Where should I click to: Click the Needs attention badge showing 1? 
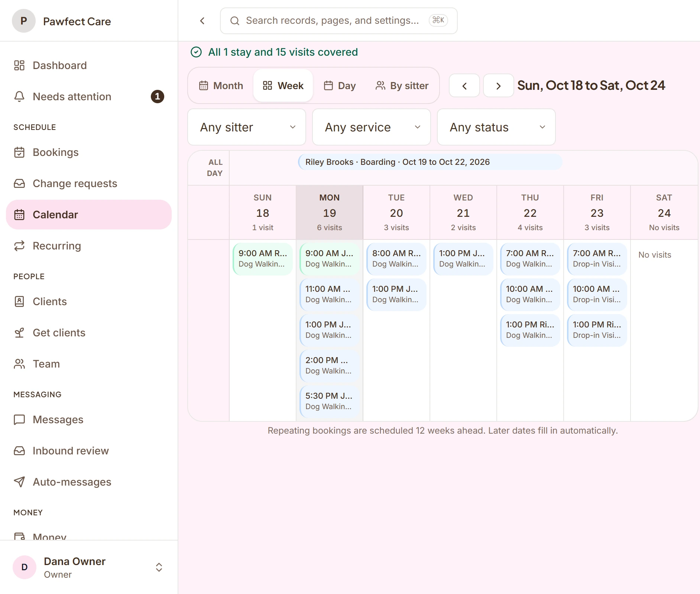(158, 97)
